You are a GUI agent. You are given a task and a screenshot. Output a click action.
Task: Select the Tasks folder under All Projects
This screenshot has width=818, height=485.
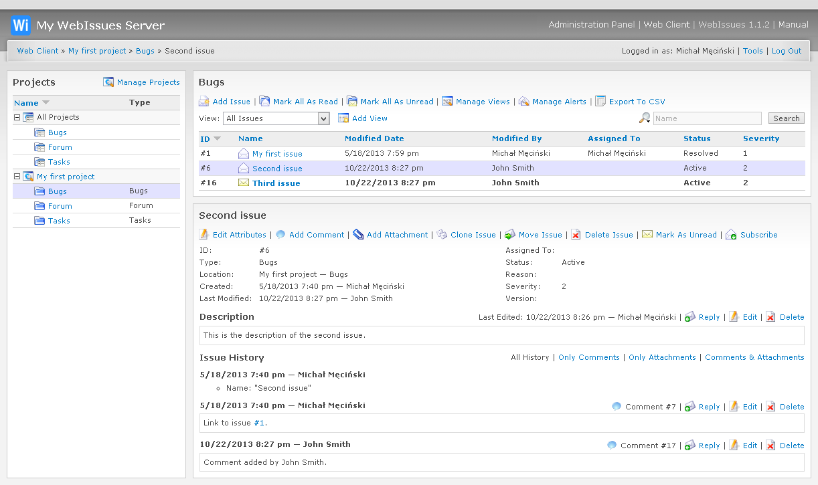[x=59, y=162]
